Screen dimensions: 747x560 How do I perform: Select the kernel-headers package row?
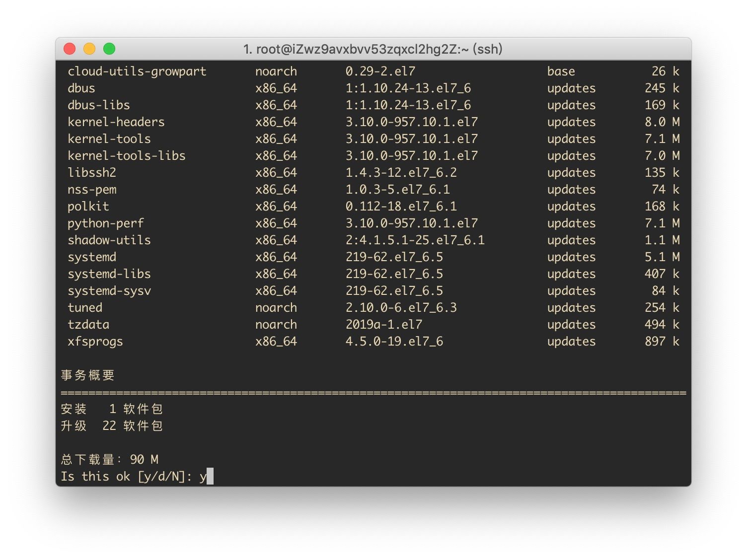pyautogui.click(x=373, y=122)
